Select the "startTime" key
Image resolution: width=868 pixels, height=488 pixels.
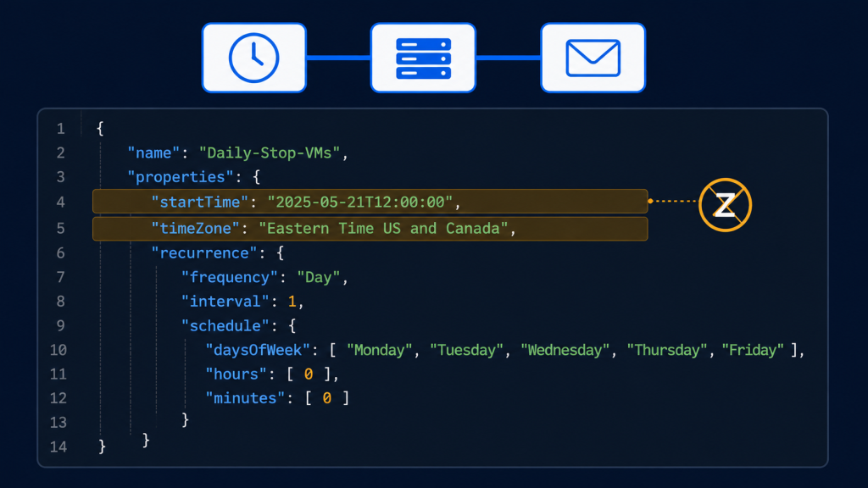pos(200,202)
